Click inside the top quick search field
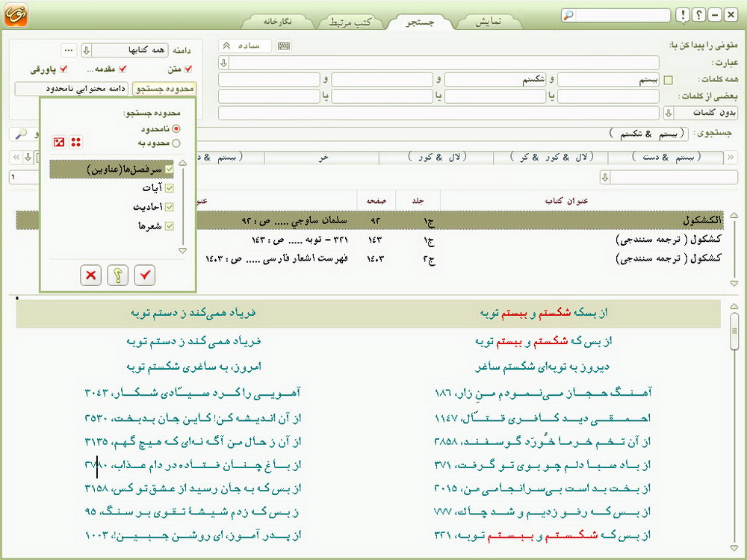The height and width of the screenshot is (560, 747). click(622, 15)
